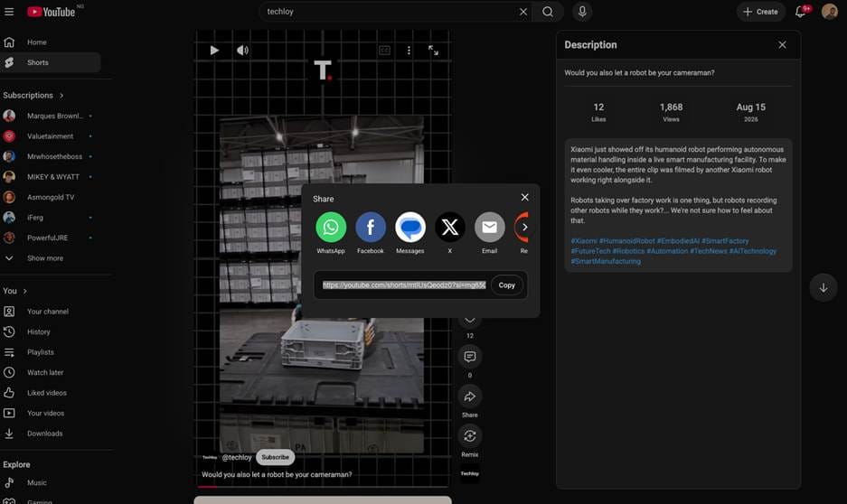Open Your videos

tap(51, 413)
